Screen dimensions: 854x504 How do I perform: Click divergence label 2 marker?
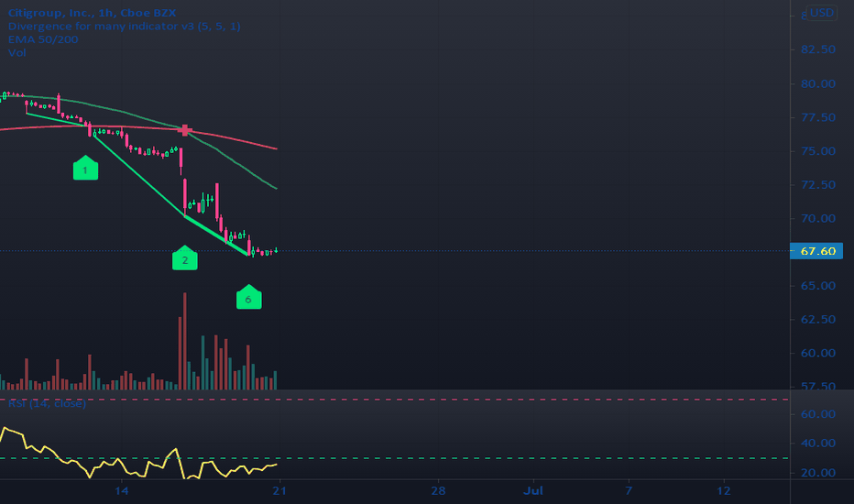[x=184, y=258]
